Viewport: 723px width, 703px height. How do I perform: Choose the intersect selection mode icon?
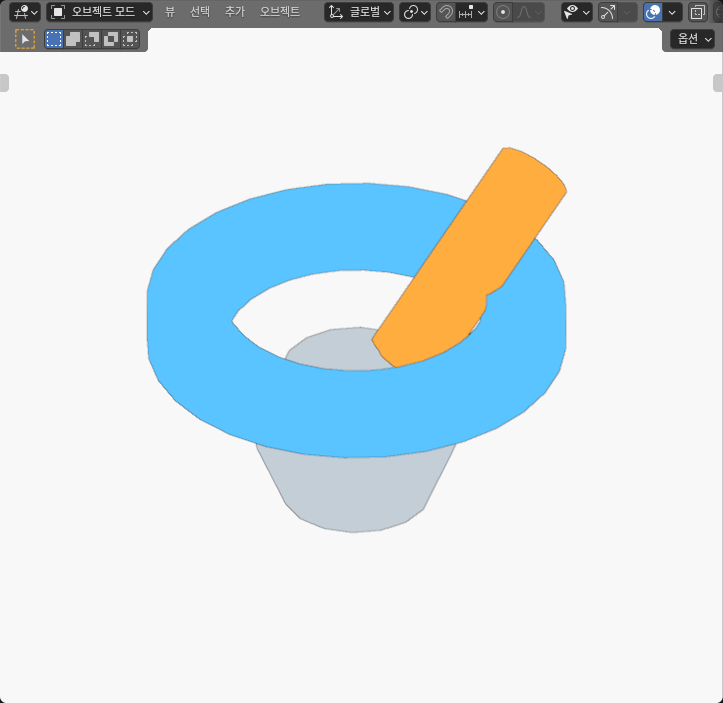[x=130, y=39]
